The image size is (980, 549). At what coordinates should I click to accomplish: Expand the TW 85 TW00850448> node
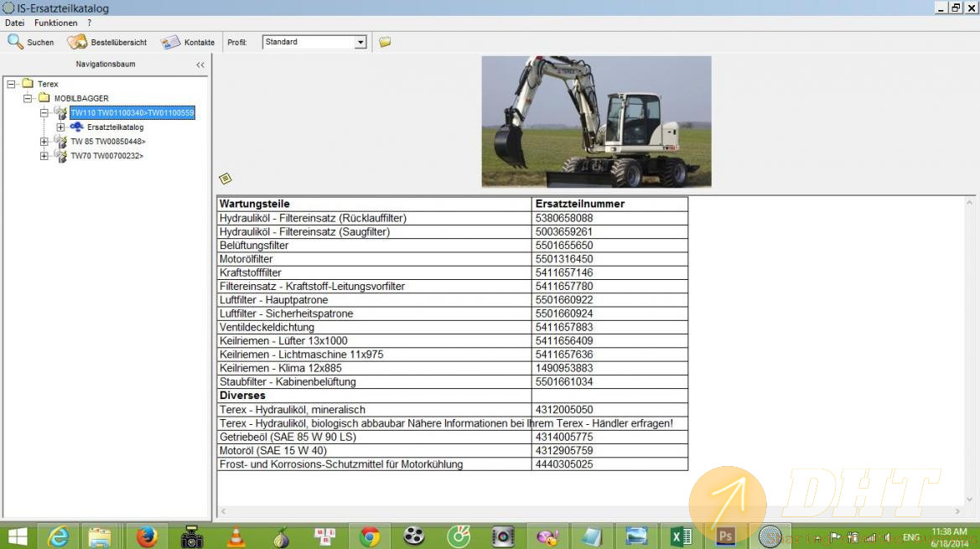[44, 141]
